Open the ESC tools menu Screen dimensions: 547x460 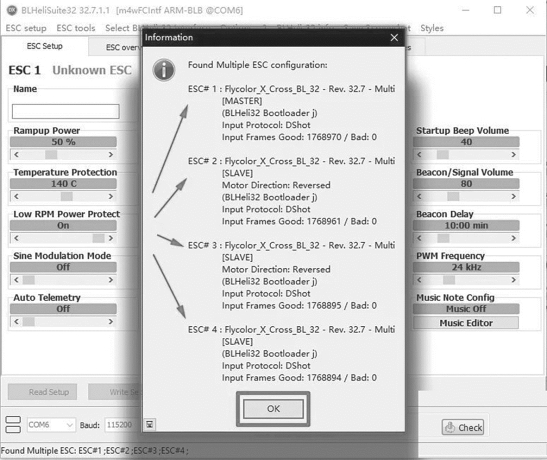pyautogui.click(x=76, y=28)
